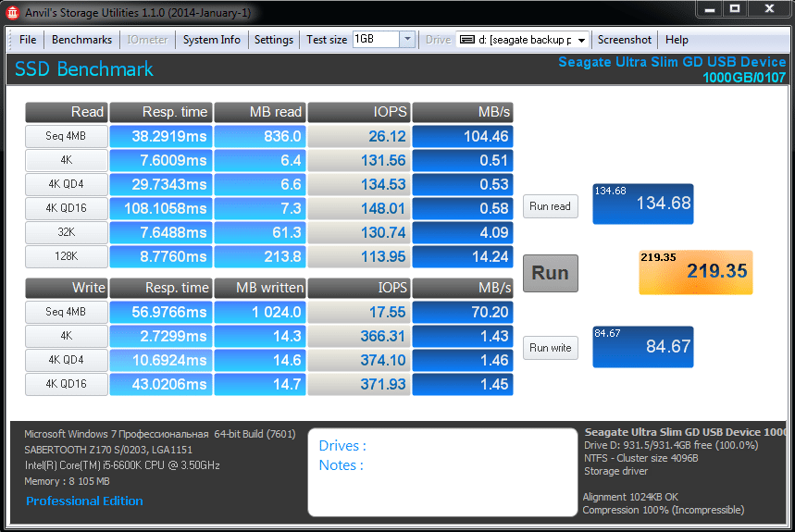This screenshot has height=532, width=795.
Task: Expand the Drive selection dropdown arrow
Action: pos(581,40)
